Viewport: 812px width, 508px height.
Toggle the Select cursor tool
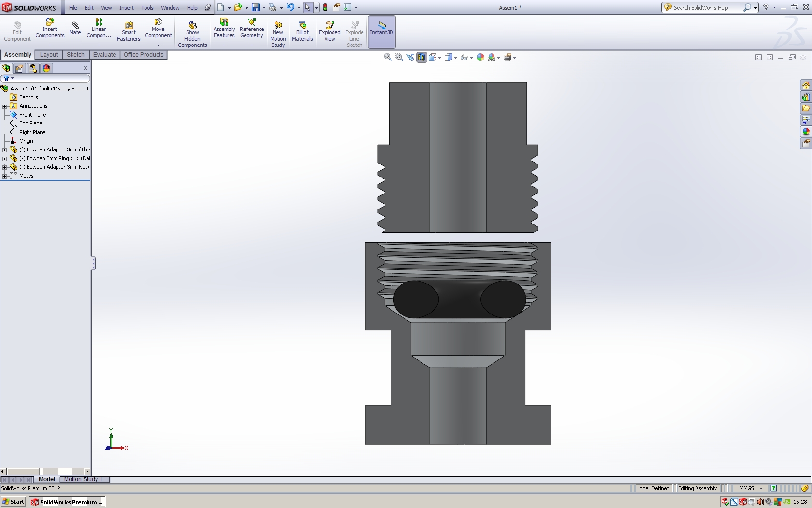click(x=307, y=7)
